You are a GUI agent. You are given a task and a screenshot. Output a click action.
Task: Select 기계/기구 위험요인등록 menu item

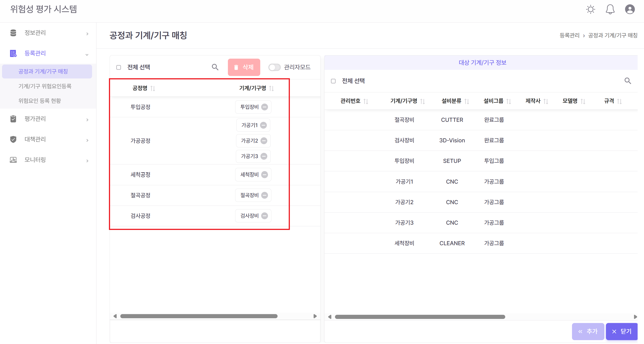45,86
